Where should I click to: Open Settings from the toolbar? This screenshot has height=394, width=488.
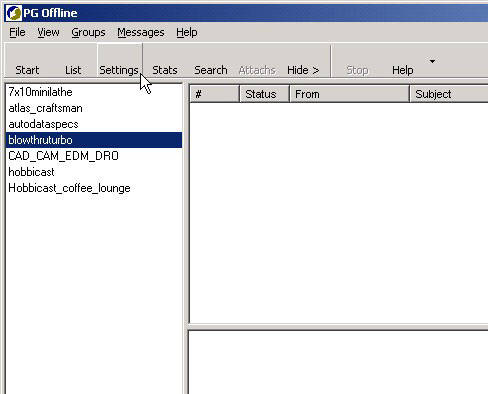[x=119, y=60]
